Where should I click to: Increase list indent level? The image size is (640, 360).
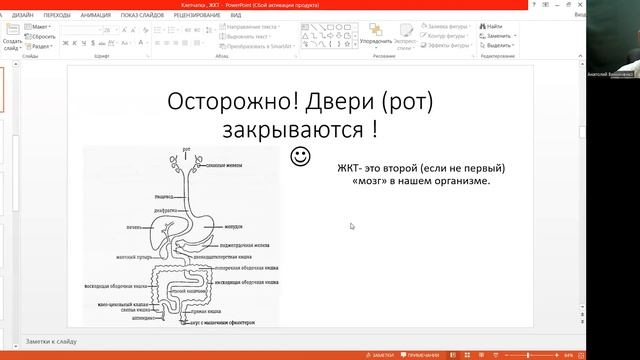tap(197, 30)
